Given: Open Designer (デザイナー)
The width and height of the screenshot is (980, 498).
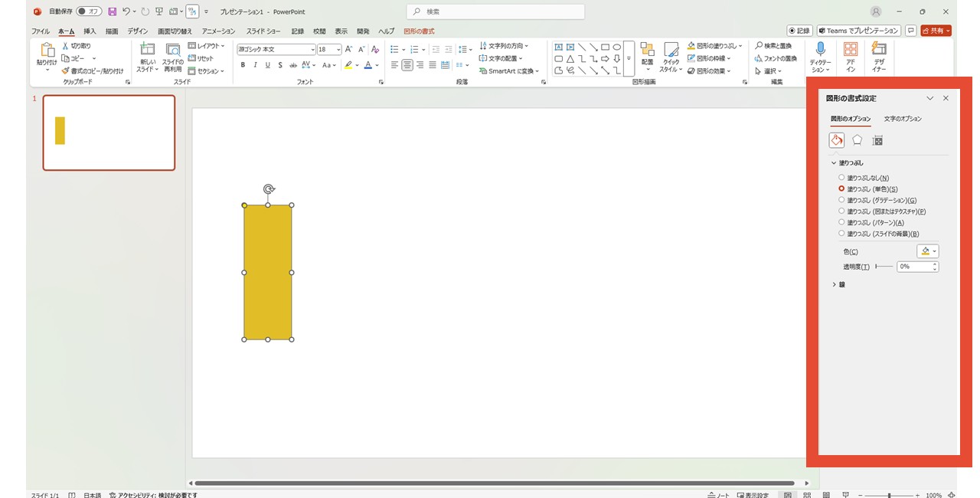Looking at the screenshot, I should [879, 57].
